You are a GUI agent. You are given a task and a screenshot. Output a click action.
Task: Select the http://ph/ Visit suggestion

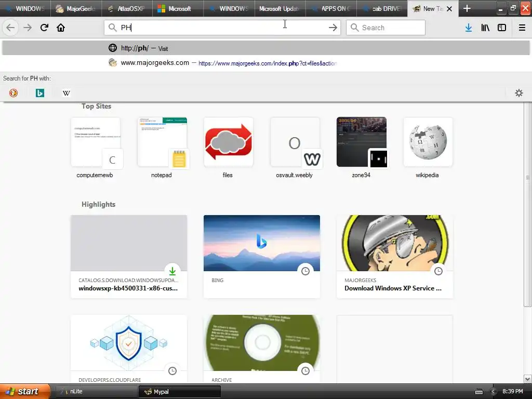pyautogui.click(x=266, y=48)
